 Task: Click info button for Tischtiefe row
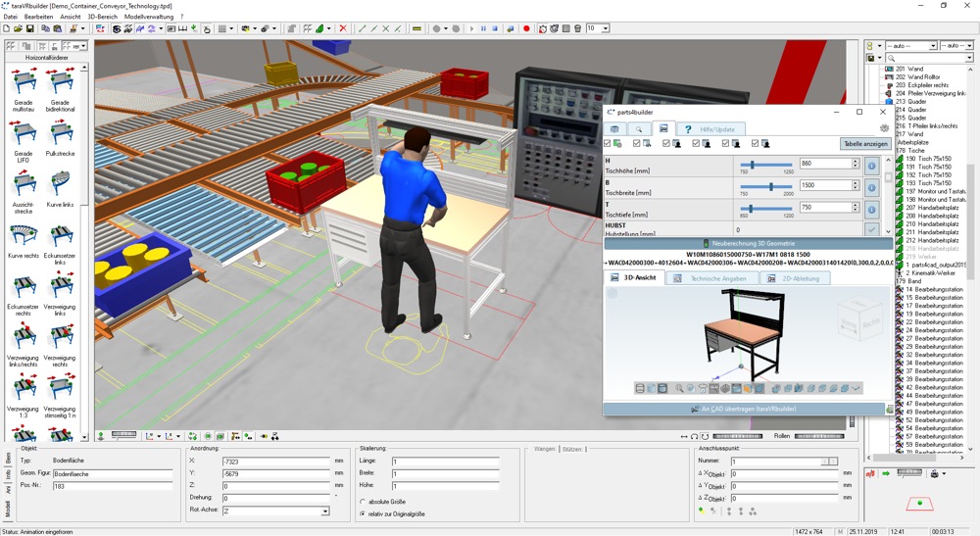(x=872, y=209)
